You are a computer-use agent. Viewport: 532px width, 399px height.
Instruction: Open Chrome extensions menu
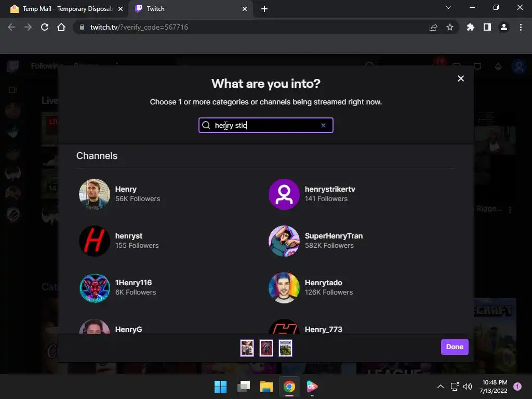point(471,27)
